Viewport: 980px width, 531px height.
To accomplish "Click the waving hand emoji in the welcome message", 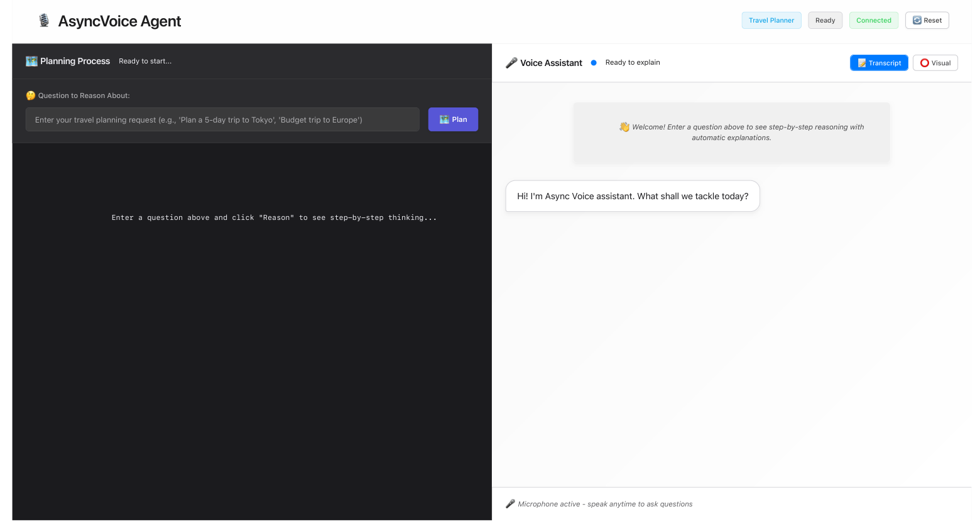I will (624, 127).
